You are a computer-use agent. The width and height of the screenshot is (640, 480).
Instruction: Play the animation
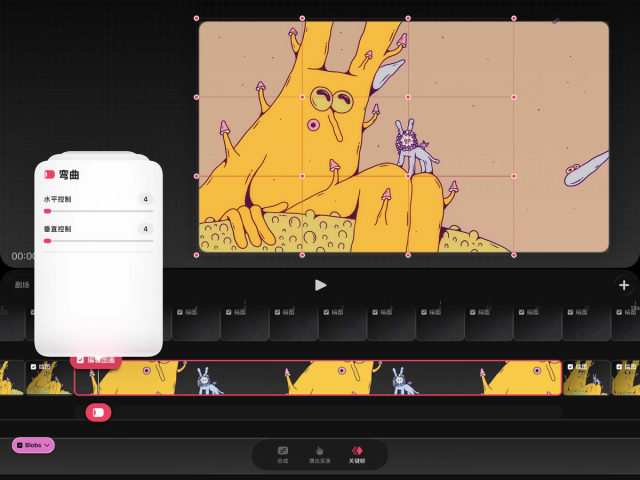pyautogui.click(x=320, y=285)
